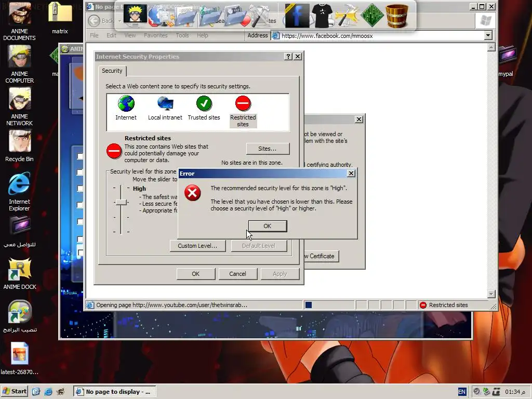Open the Help menu
Screen dimensions: 532x399
tap(202, 35)
